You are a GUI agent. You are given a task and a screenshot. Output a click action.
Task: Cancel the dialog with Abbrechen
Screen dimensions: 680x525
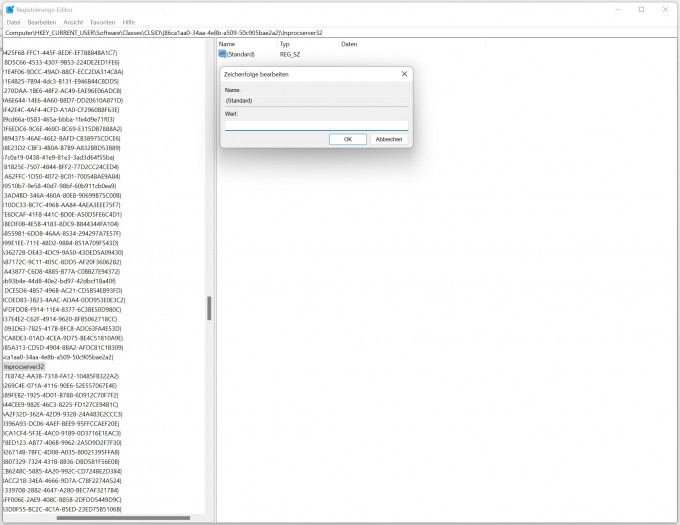389,139
